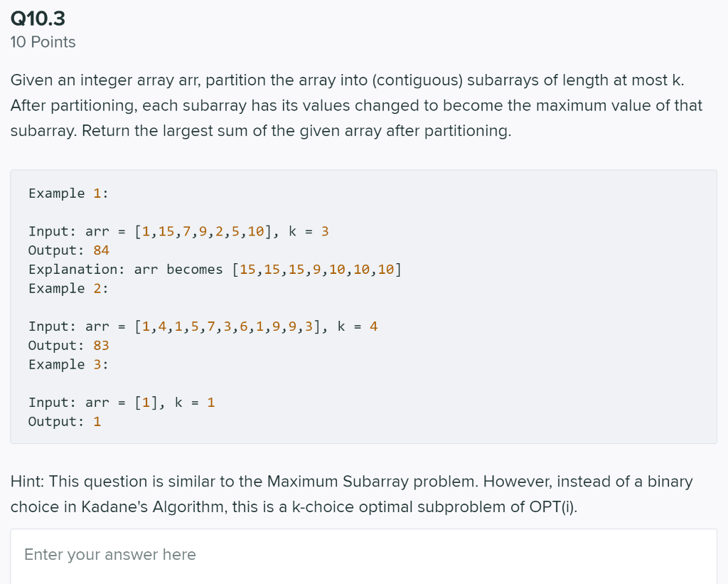This screenshot has width=728, height=584.
Task: Click the 'Return the largest sum' sentence
Action: click(x=296, y=131)
